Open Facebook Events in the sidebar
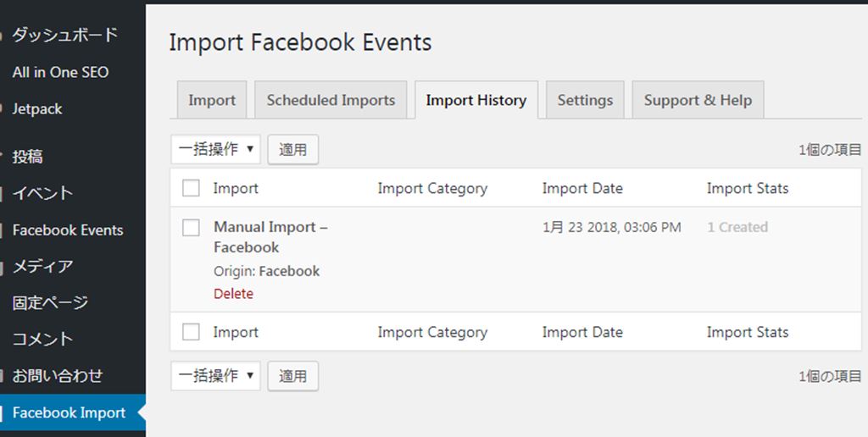Viewport: 868px width, 437px height. (x=68, y=230)
